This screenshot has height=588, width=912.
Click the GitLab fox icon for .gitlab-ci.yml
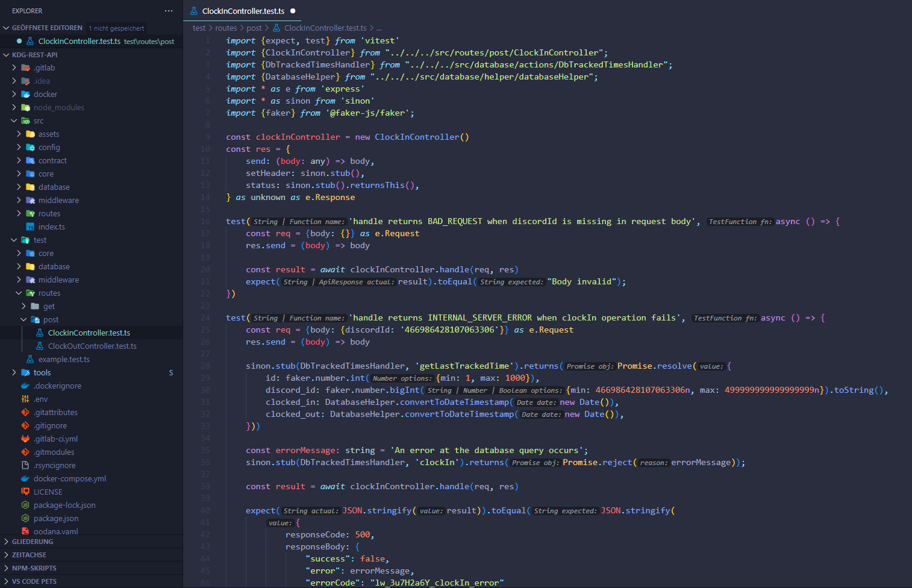click(25, 439)
